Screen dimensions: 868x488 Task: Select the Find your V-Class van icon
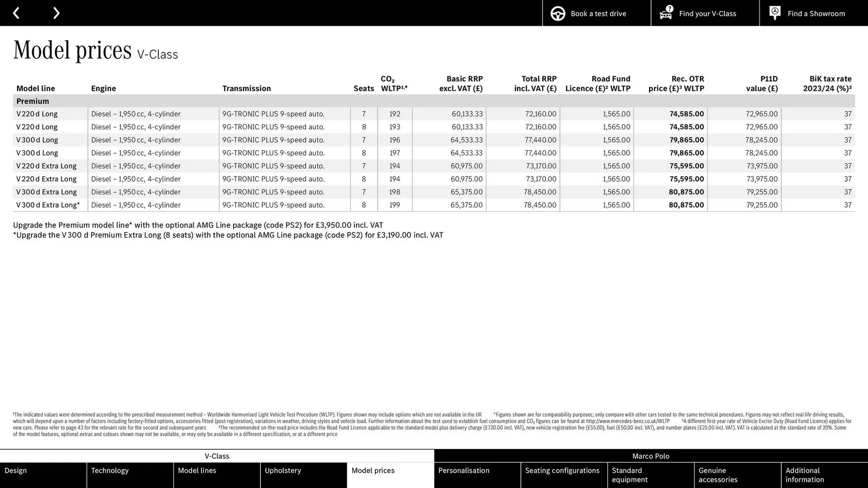pyautogui.click(x=665, y=14)
